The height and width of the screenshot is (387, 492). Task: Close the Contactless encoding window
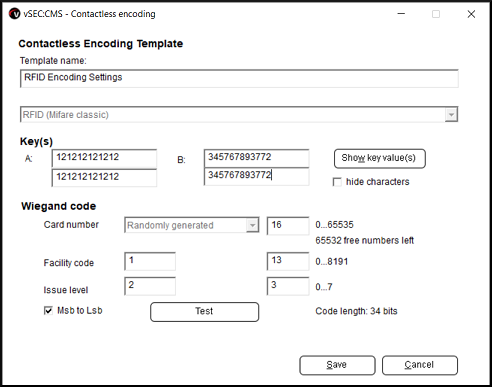(471, 14)
